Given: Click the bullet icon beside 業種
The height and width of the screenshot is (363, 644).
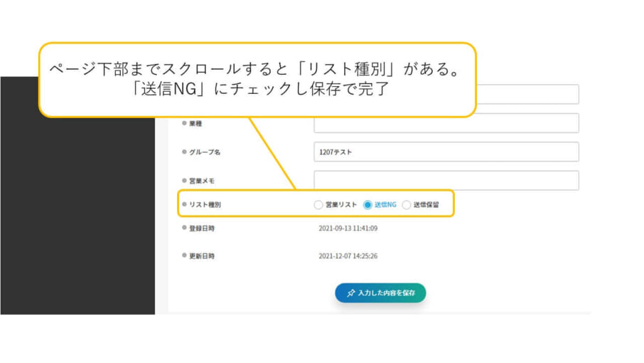Looking at the screenshot, I should pyautogui.click(x=183, y=123).
